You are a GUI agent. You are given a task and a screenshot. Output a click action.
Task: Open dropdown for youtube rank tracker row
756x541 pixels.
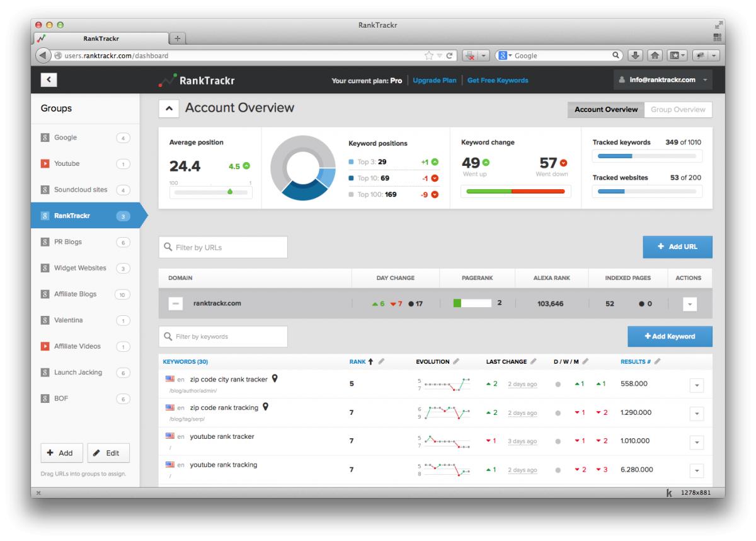click(697, 442)
